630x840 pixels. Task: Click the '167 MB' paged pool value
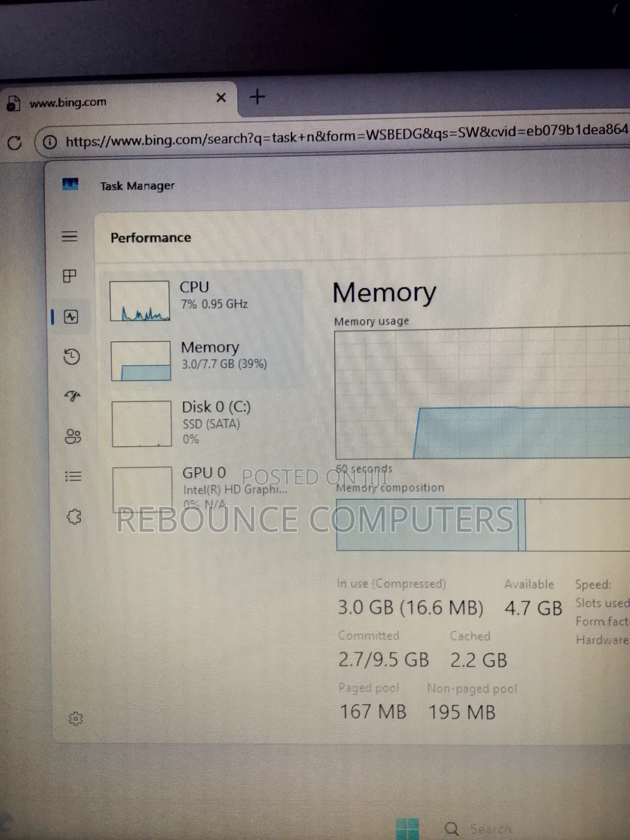click(x=373, y=712)
